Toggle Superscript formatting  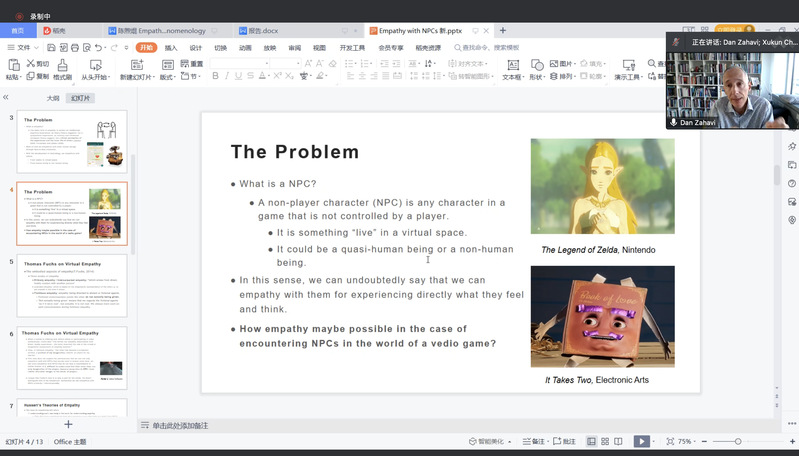click(x=277, y=76)
